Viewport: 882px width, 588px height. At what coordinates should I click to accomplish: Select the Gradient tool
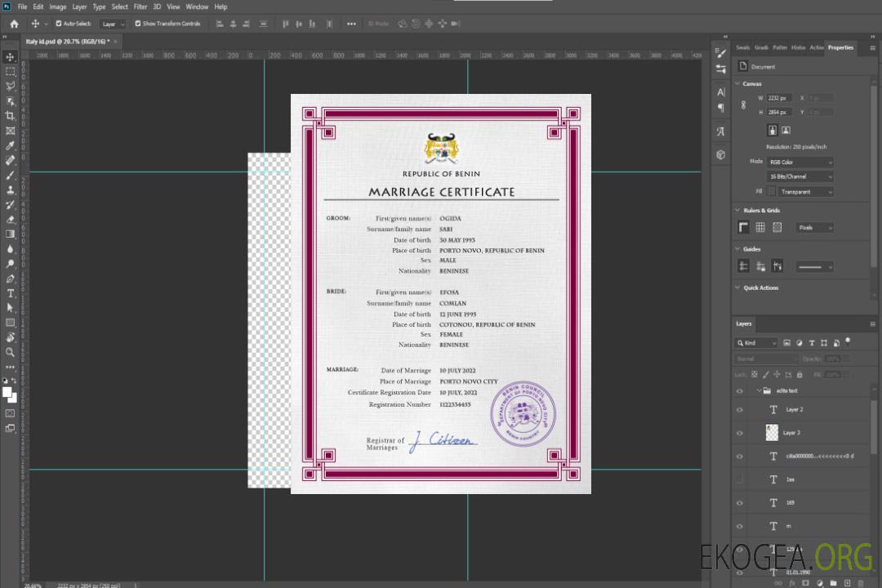pos(10,234)
